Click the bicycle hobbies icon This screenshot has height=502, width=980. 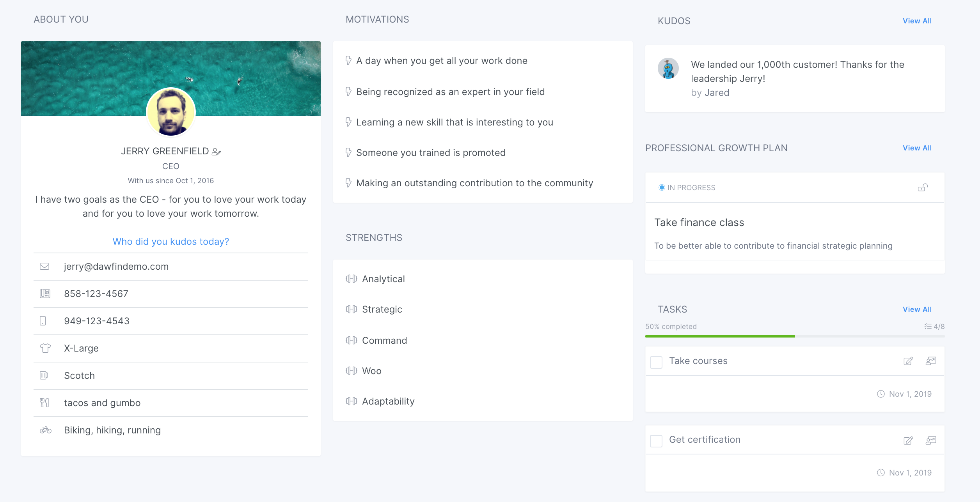pos(45,430)
